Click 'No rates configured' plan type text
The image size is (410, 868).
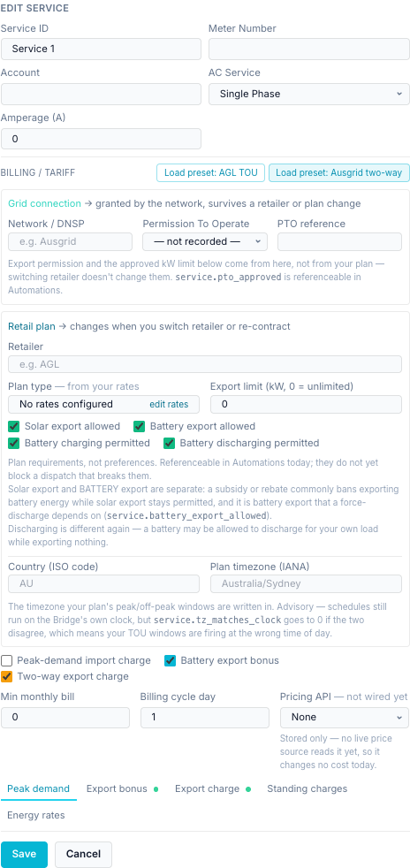[x=66, y=404]
